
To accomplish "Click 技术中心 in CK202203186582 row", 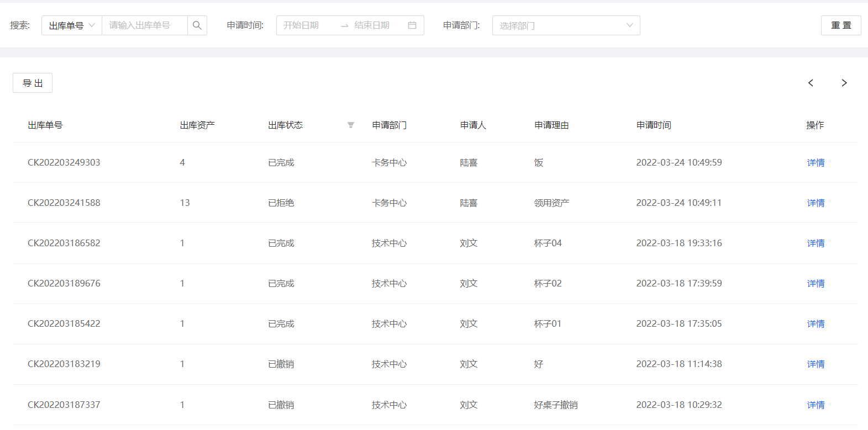I will (x=390, y=243).
